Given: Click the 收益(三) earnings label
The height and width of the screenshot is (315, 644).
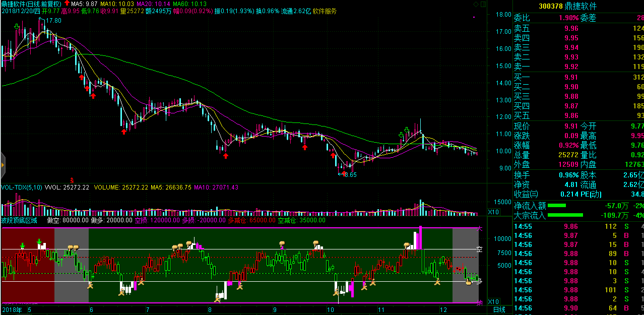Looking at the screenshot, I should coord(526,194).
